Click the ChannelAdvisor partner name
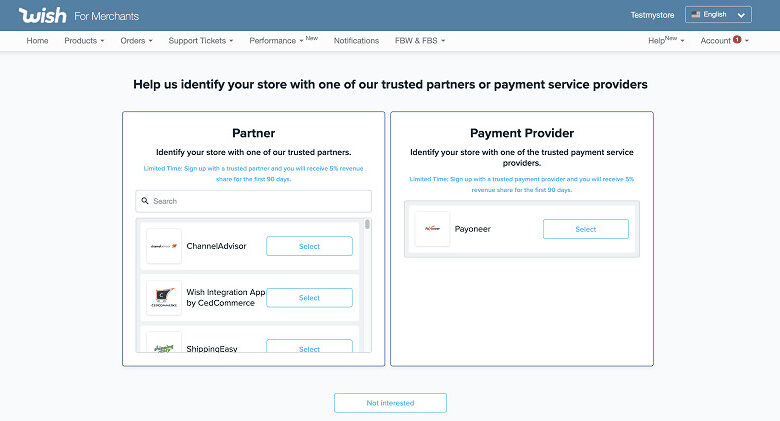The image size is (780, 421). 216,246
